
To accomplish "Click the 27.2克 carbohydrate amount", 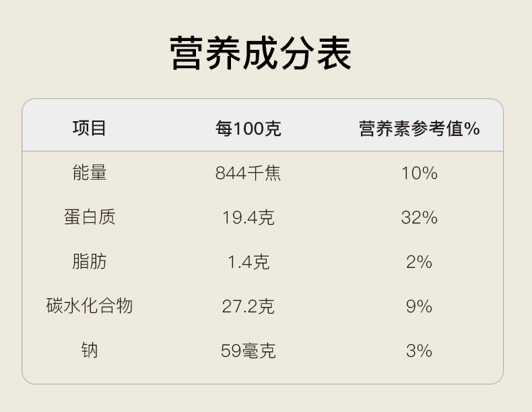I will pyautogui.click(x=248, y=306).
